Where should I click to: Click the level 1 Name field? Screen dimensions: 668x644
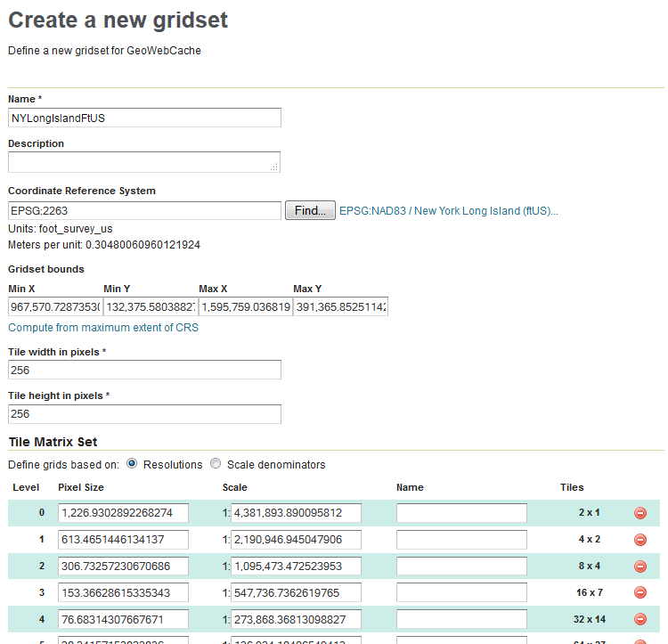(x=461, y=540)
